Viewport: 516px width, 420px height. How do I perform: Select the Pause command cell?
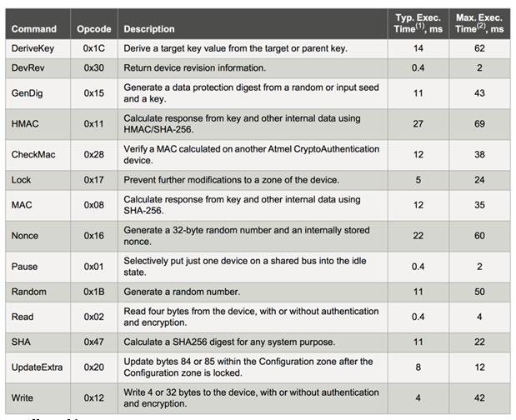(25, 267)
